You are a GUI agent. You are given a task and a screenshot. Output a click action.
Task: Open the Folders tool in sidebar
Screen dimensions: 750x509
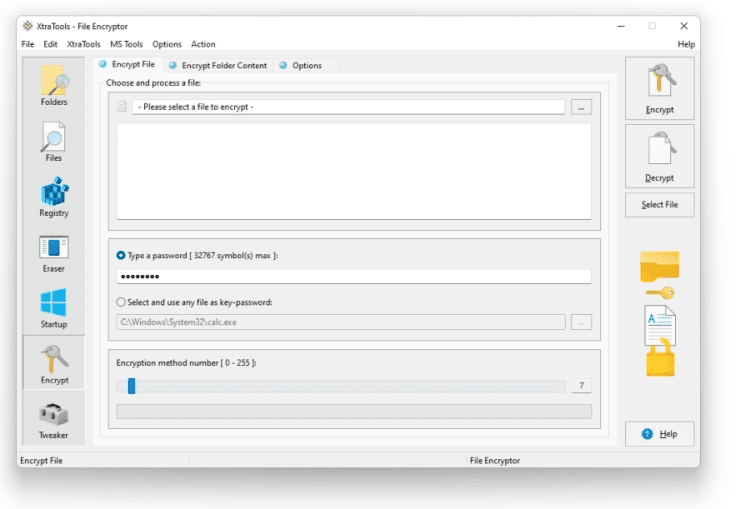pyautogui.click(x=54, y=86)
